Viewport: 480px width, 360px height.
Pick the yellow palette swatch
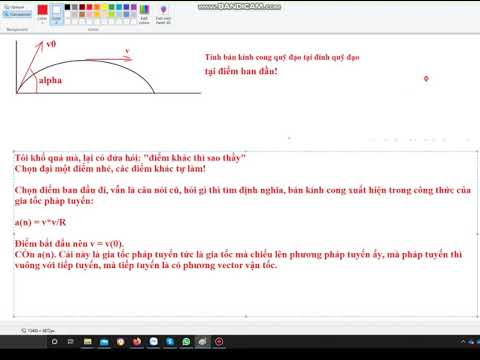pyautogui.click(x=104, y=7)
